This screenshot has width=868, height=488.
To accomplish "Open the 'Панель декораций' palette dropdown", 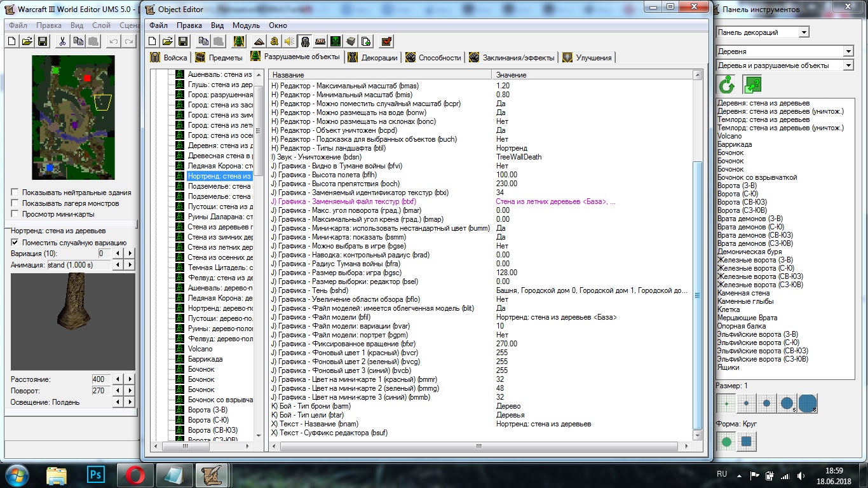I will point(804,32).
